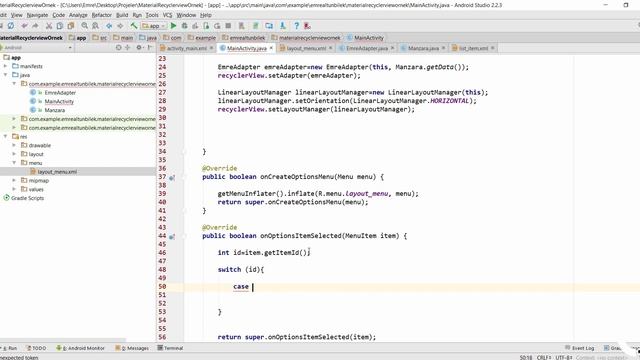This screenshot has width=640, height=360.
Task: Select layout_menu.xml in project tree
Action: click(57, 172)
